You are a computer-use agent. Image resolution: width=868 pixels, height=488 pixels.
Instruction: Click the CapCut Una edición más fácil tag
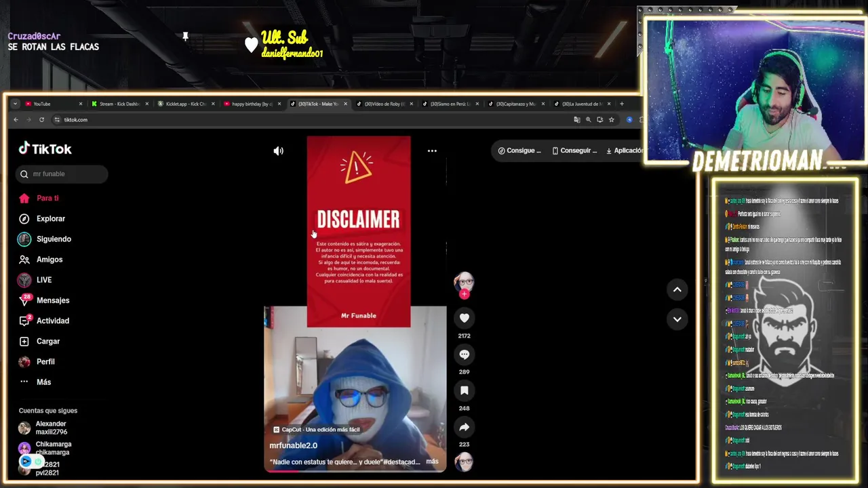coord(316,430)
